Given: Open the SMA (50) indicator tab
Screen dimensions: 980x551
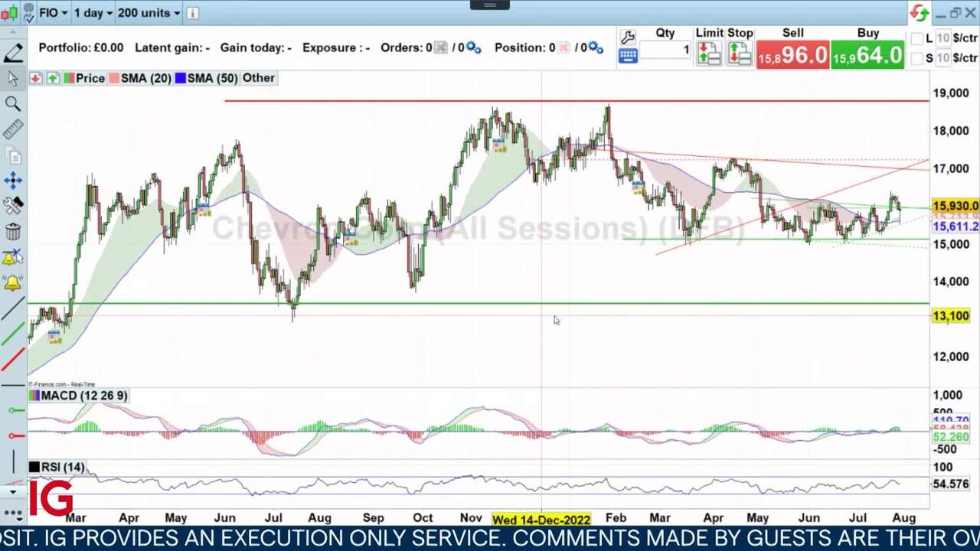Looking at the screenshot, I should pyautogui.click(x=207, y=78).
